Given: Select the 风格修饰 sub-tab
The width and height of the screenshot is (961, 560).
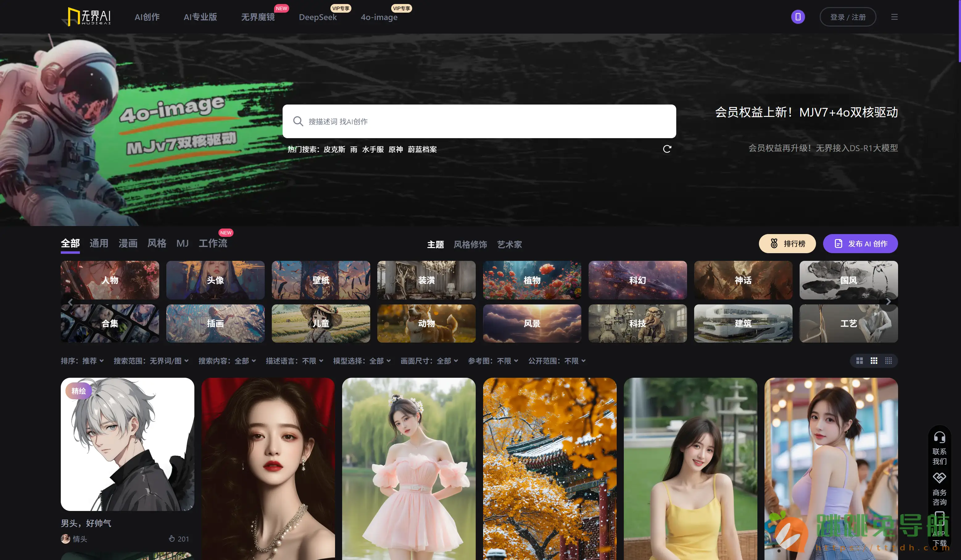Looking at the screenshot, I should tap(470, 244).
